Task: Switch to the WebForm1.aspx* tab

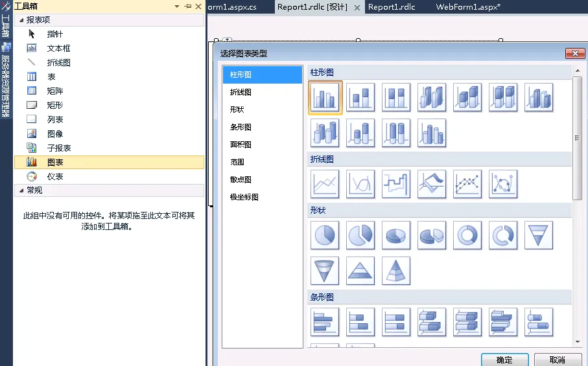Action: tap(468, 6)
